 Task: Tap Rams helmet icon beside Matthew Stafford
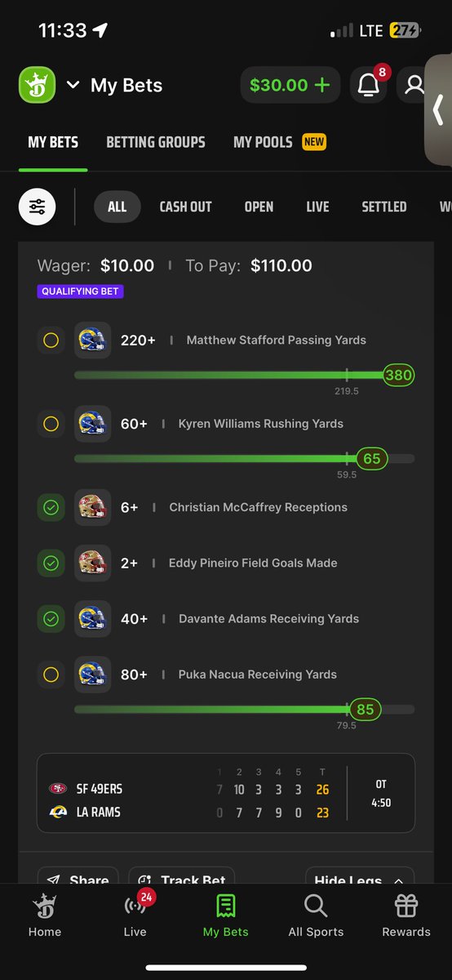tap(92, 340)
